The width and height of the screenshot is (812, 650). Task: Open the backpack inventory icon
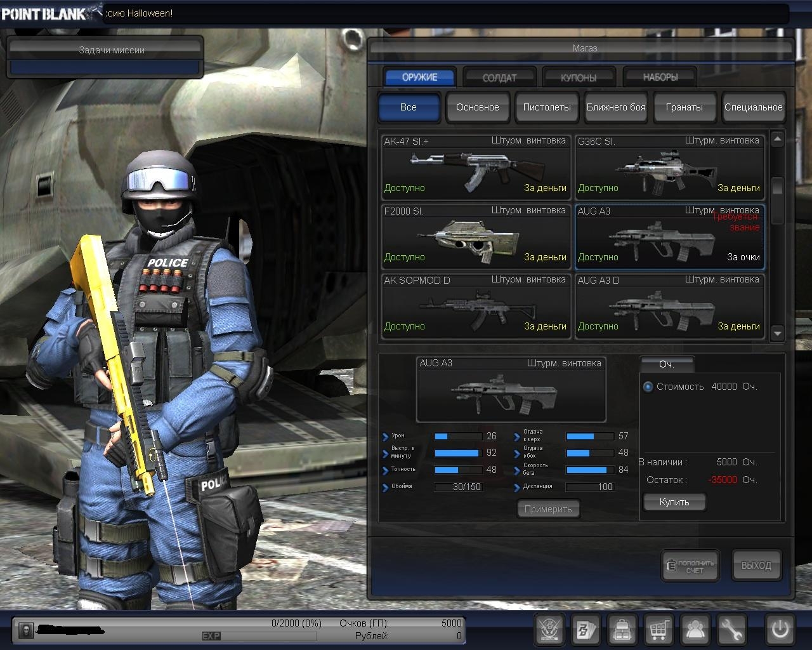tap(622, 630)
